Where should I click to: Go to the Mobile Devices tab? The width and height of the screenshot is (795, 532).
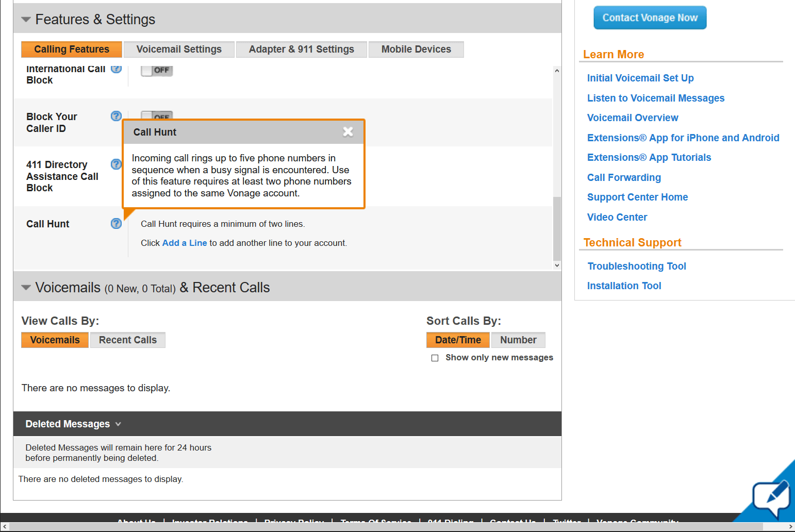point(416,49)
